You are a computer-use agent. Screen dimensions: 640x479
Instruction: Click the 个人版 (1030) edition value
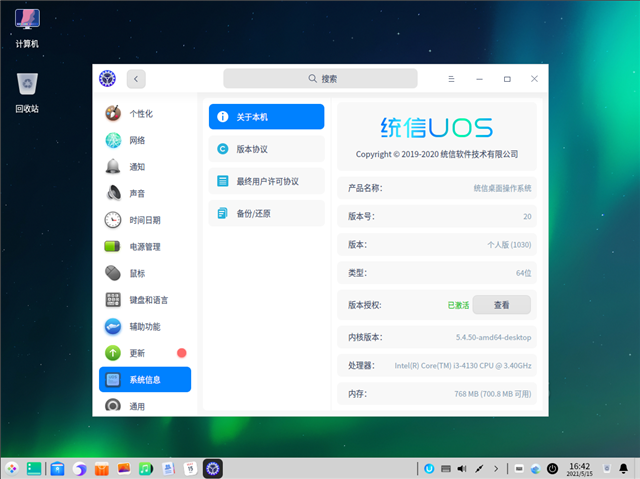point(509,245)
